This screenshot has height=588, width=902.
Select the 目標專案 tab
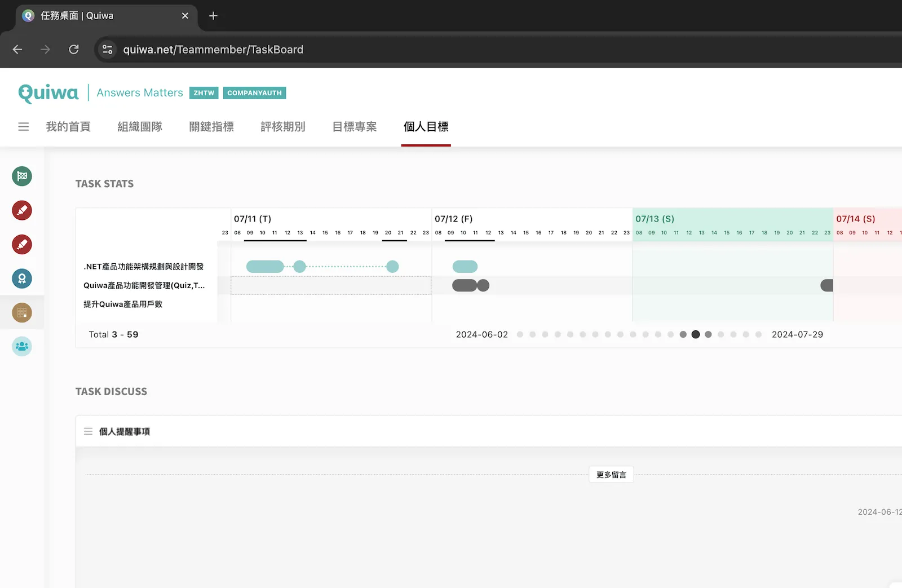pyautogui.click(x=355, y=127)
